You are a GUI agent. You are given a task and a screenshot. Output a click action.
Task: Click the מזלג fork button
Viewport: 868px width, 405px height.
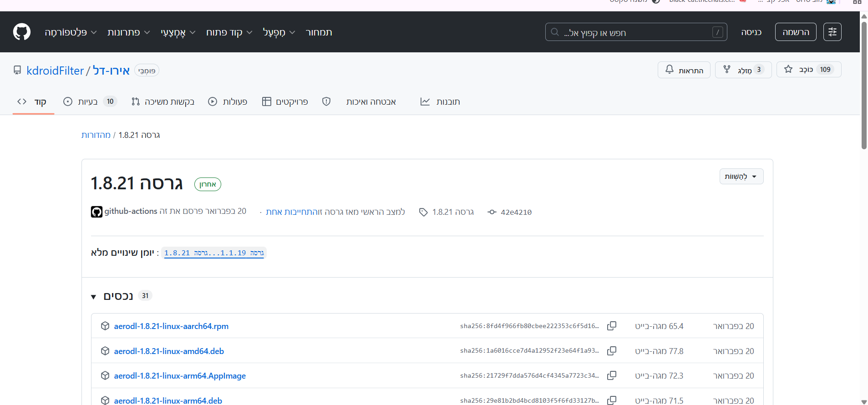(x=743, y=70)
